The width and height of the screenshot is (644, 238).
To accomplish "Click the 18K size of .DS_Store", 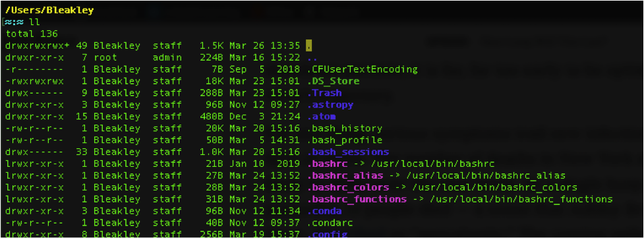I will pyautogui.click(x=214, y=81).
